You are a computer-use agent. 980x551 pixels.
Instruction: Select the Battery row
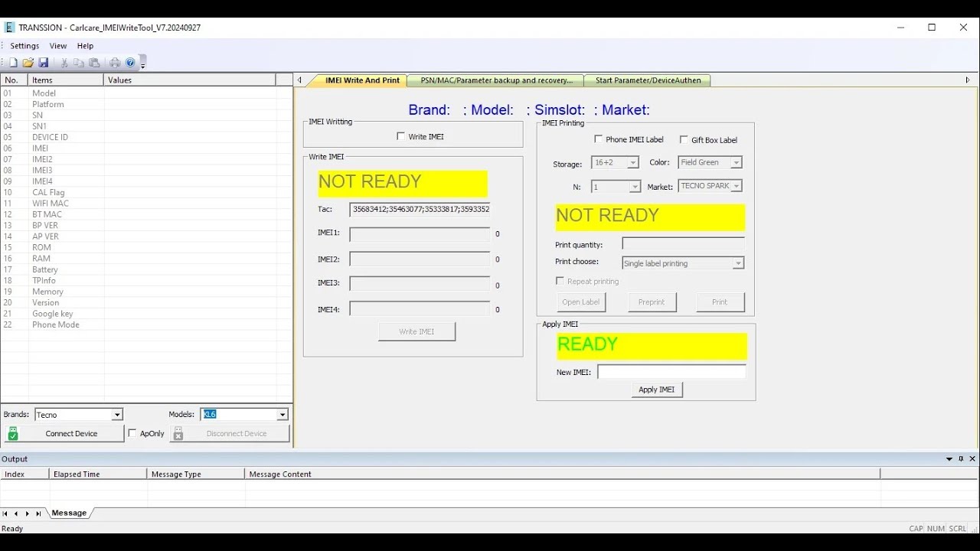[145, 269]
